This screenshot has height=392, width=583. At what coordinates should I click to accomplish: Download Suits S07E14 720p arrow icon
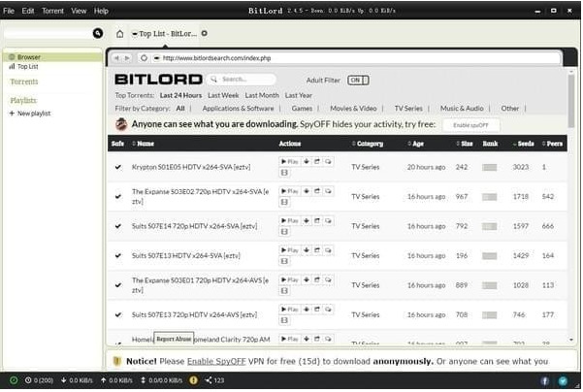tap(307, 220)
